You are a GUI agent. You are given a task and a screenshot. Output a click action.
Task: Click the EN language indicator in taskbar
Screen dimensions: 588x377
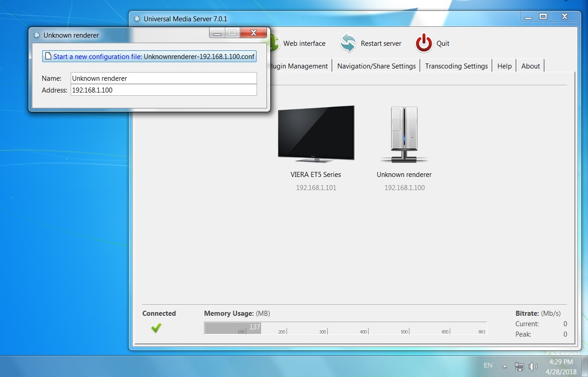[488, 365]
